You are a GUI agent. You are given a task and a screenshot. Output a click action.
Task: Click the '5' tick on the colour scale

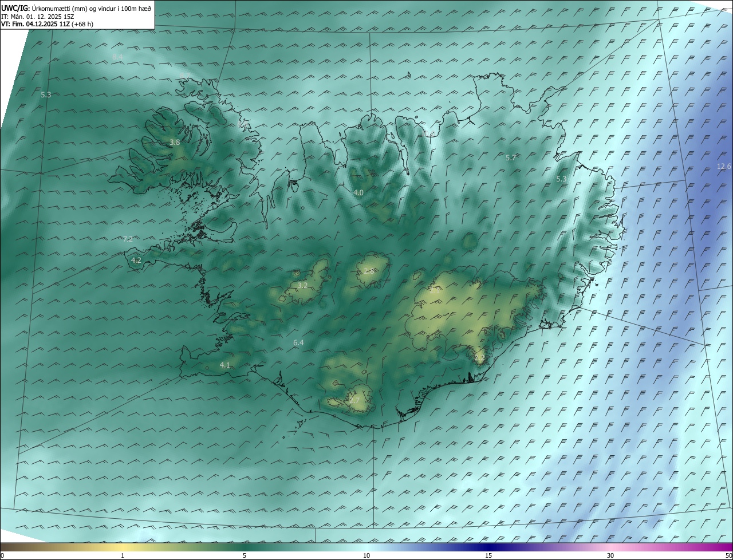coord(245,555)
